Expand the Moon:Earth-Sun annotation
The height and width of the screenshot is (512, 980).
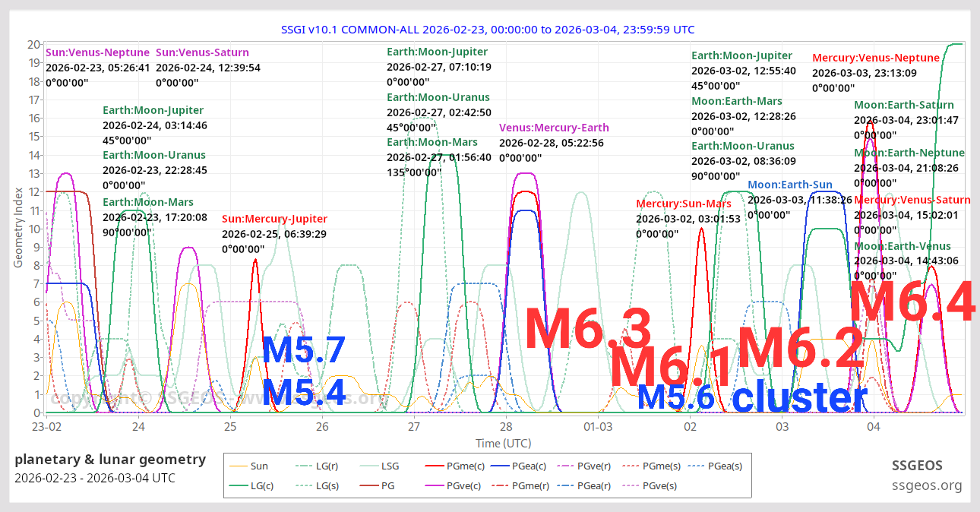790,184
